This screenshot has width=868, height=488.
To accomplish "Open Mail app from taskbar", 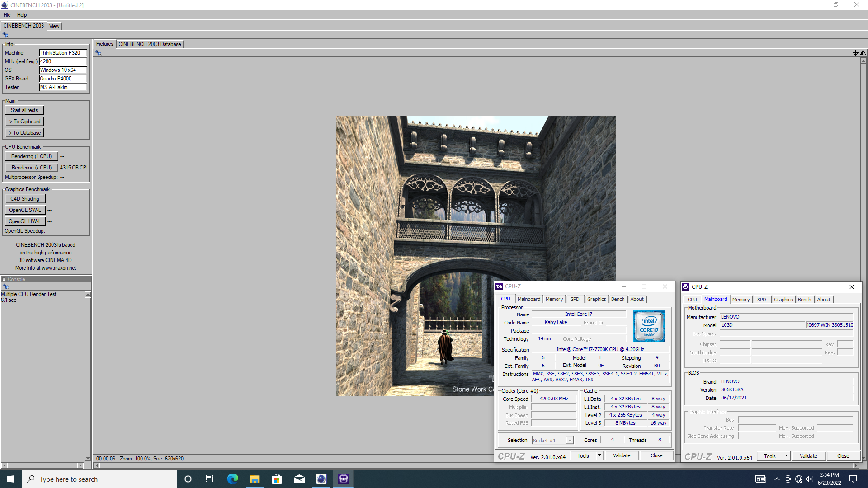I will point(299,479).
